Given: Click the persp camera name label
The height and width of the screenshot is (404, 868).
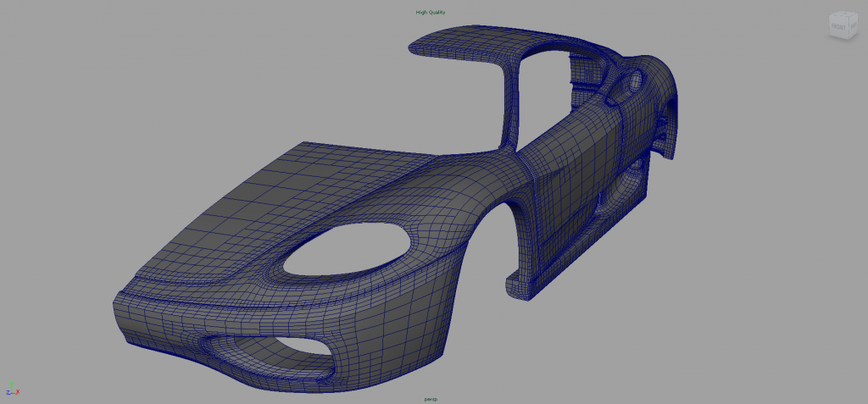Looking at the screenshot, I should point(430,398).
